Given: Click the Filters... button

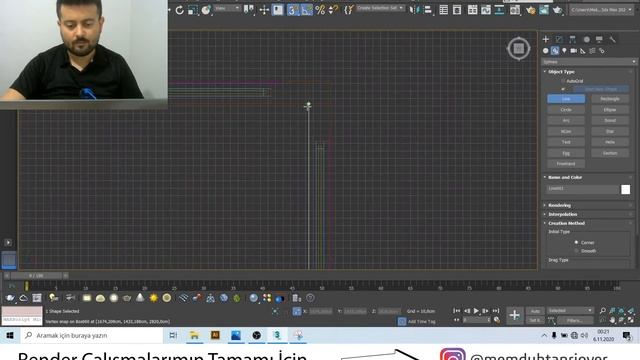Looking at the screenshot, I should [x=575, y=320].
